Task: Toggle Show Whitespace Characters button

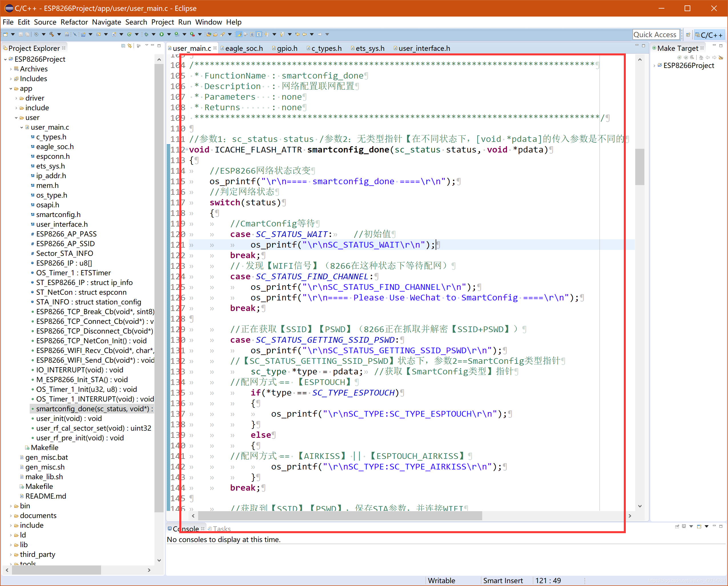Action: click(x=259, y=34)
